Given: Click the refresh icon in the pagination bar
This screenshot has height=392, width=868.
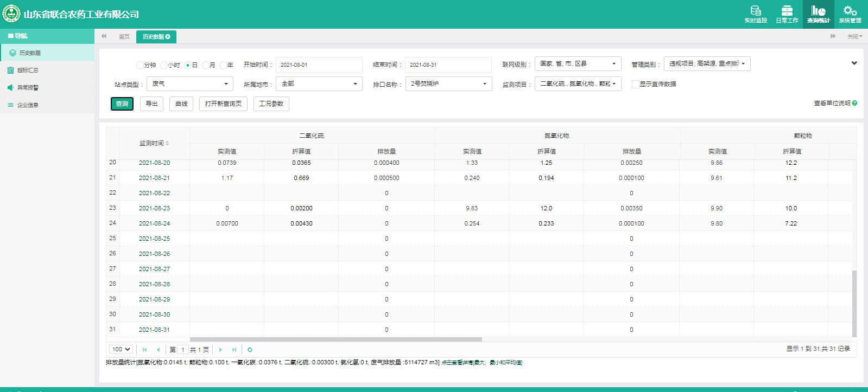Looking at the screenshot, I should click(x=250, y=350).
